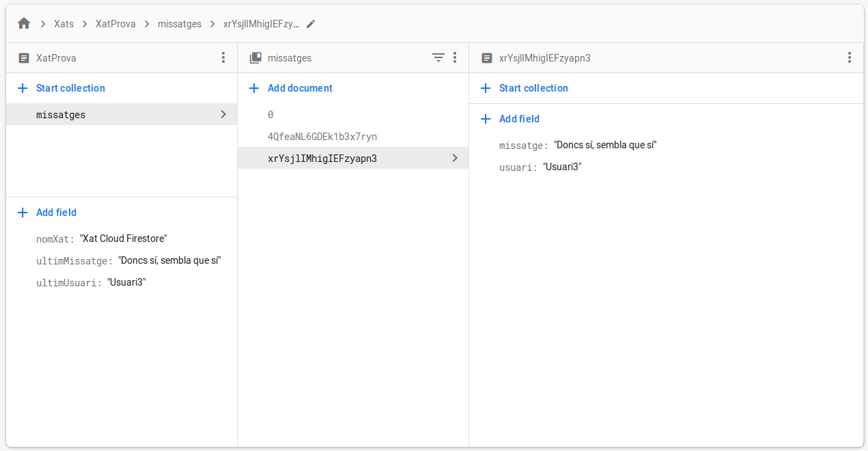
Task: Expand the xrYsjlIMhigIEFzyapn3 document row chevron
Action: 455,159
